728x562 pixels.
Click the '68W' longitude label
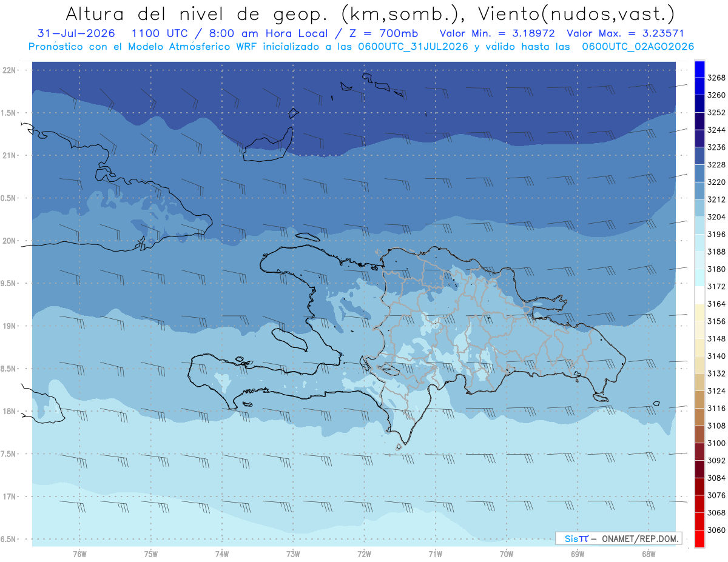[x=649, y=554]
